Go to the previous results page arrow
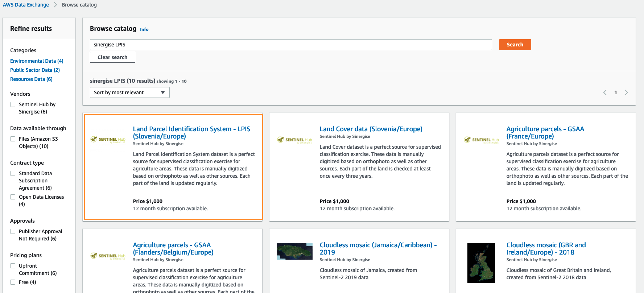644x293 pixels. [x=605, y=92]
